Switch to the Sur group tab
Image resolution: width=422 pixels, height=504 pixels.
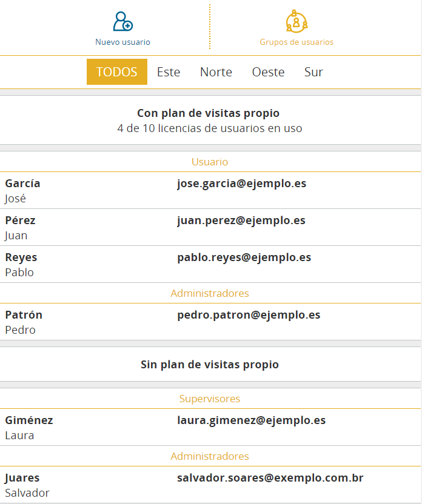click(313, 72)
